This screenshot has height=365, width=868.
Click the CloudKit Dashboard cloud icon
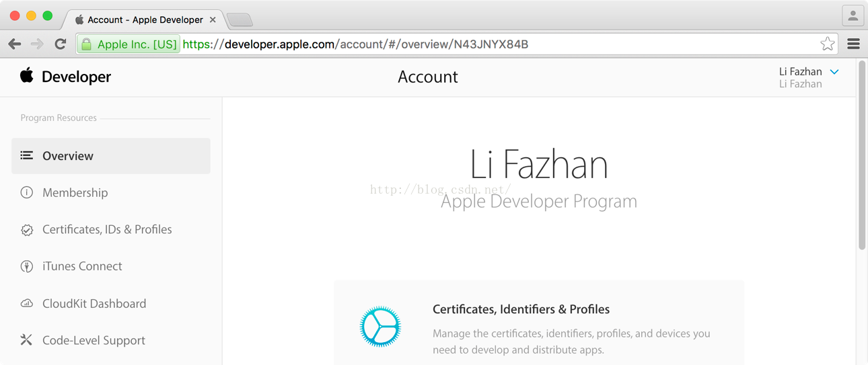point(27,303)
